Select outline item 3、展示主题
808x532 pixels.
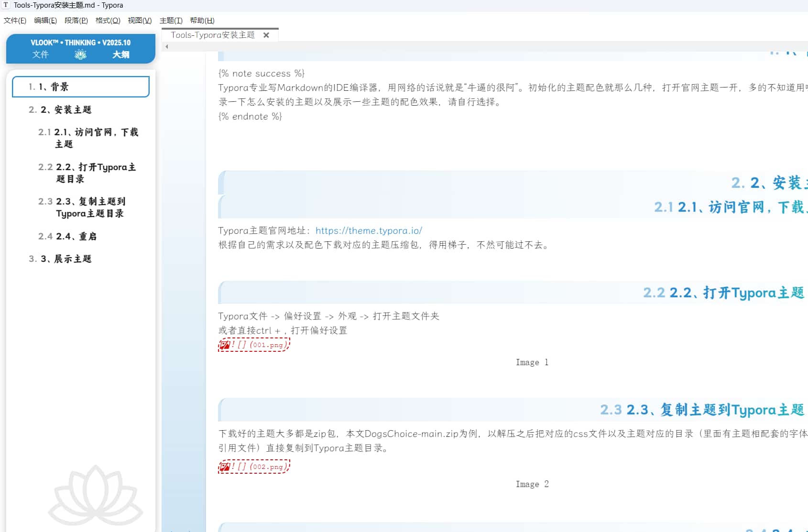tap(66, 259)
